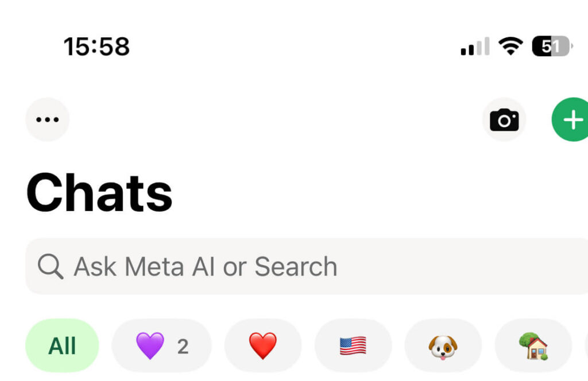Open the house emoji chat list

pos(533,346)
